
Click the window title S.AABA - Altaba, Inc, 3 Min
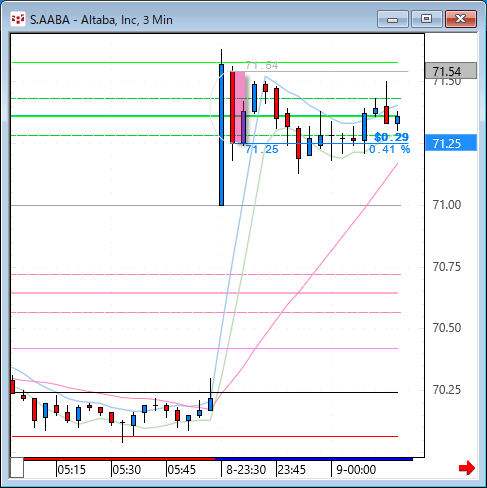tap(101, 20)
